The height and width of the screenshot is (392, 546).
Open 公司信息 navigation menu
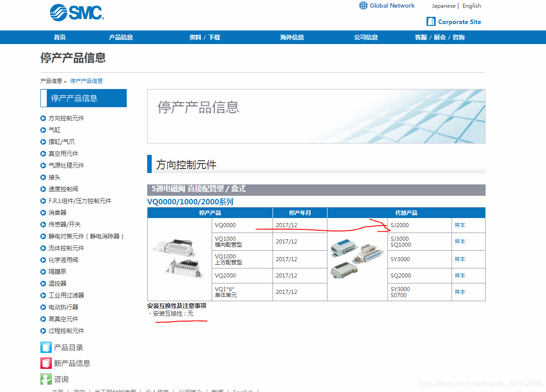(x=366, y=37)
